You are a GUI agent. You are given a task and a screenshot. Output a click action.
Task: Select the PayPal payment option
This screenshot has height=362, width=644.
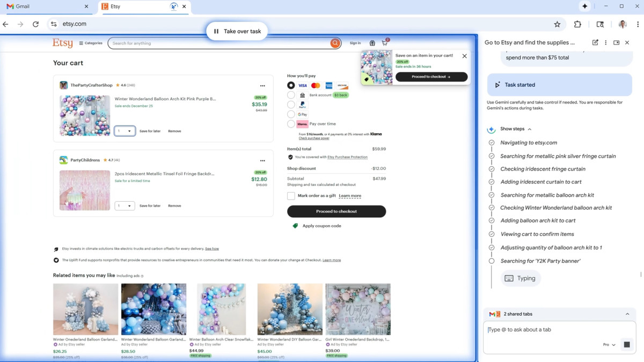pyautogui.click(x=291, y=105)
